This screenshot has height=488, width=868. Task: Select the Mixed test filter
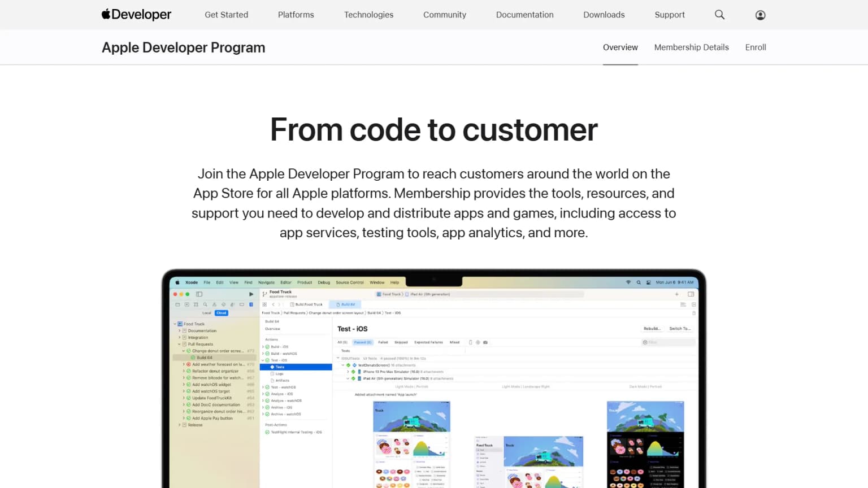pos(455,342)
